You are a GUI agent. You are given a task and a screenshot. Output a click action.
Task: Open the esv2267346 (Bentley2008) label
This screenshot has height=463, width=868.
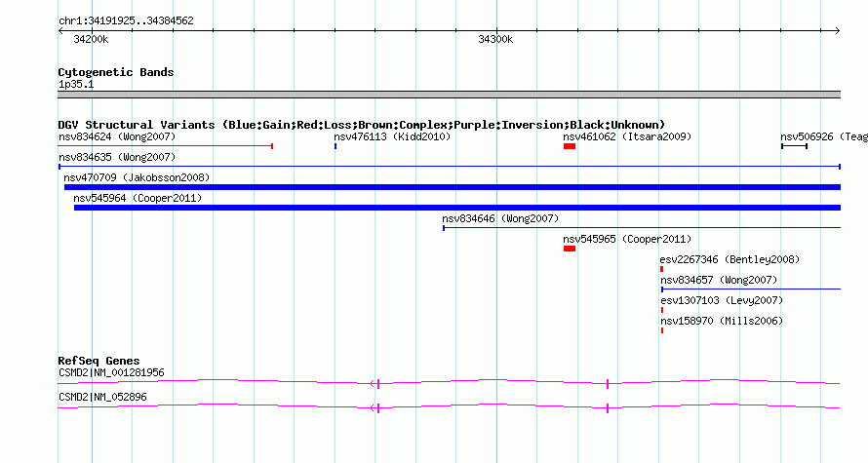click(730, 259)
